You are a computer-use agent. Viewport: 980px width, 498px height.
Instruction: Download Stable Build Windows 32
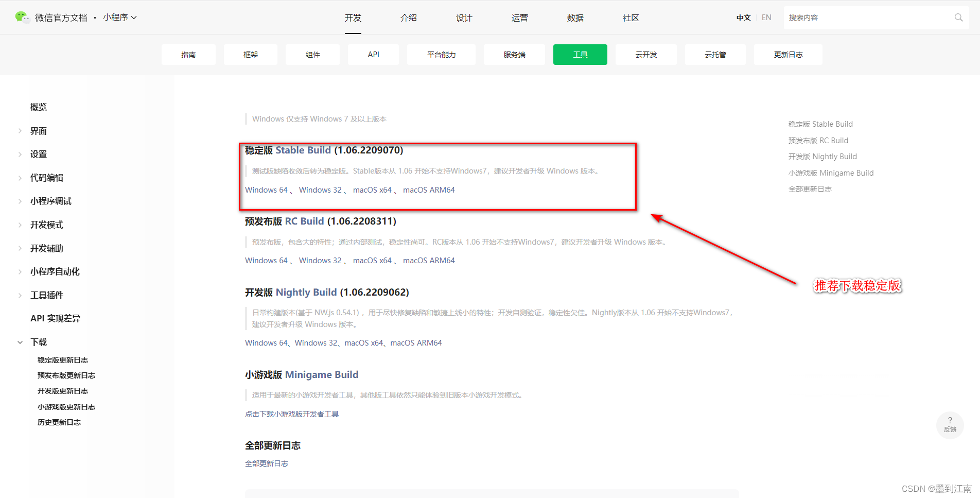(320, 190)
